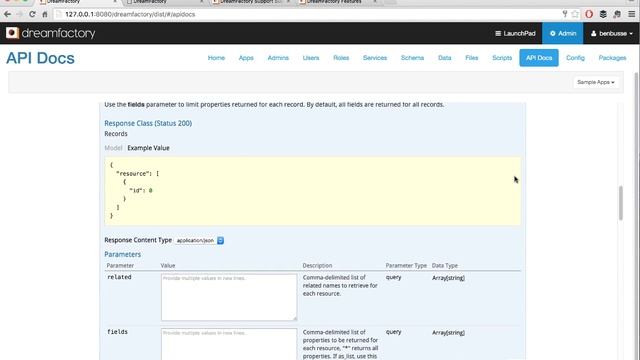The image size is (640, 360).
Task: Select the Example Value view
Action: 148,148
